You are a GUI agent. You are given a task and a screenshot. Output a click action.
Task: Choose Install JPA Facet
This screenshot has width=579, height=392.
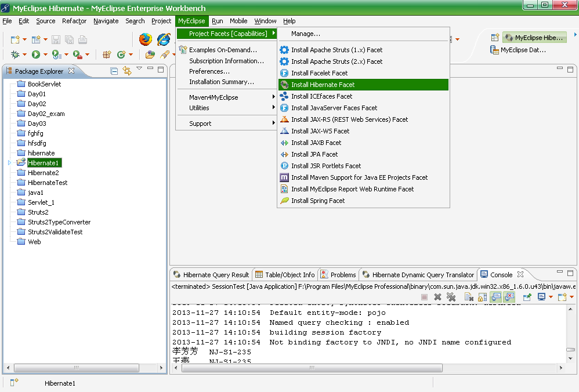point(363,154)
